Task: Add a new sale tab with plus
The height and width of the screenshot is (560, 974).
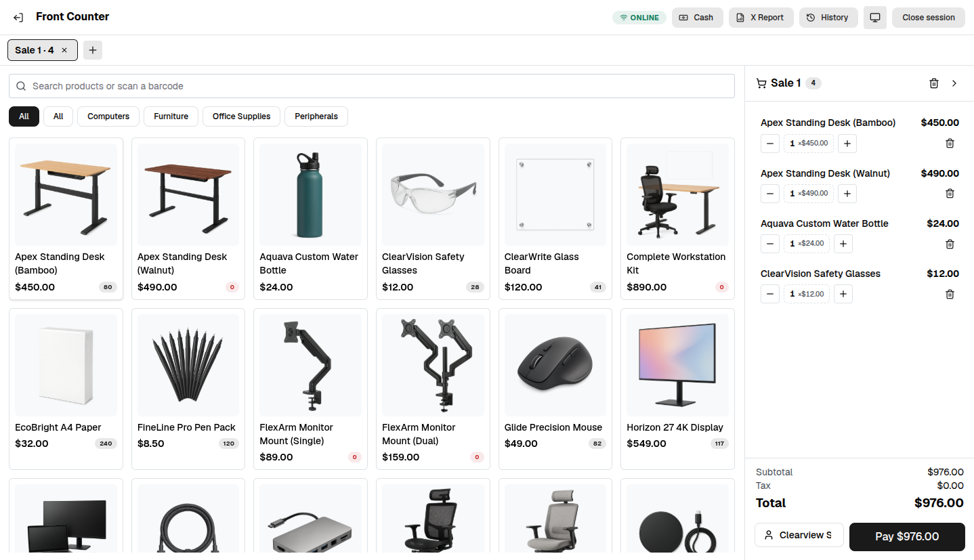Action: click(93, 50)
